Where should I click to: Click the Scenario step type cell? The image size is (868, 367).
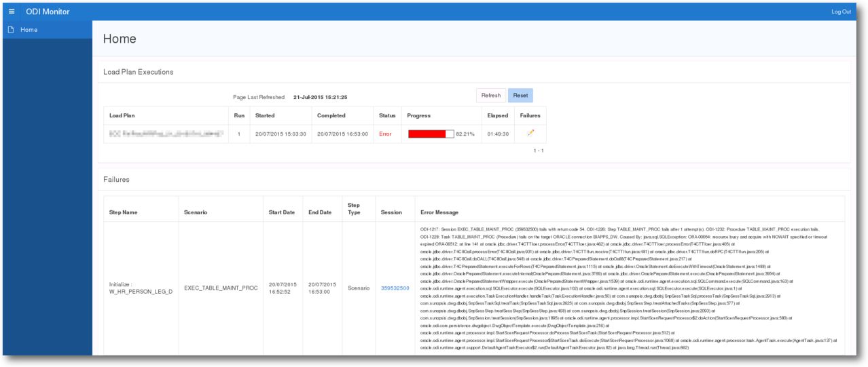tap(359, 288)
